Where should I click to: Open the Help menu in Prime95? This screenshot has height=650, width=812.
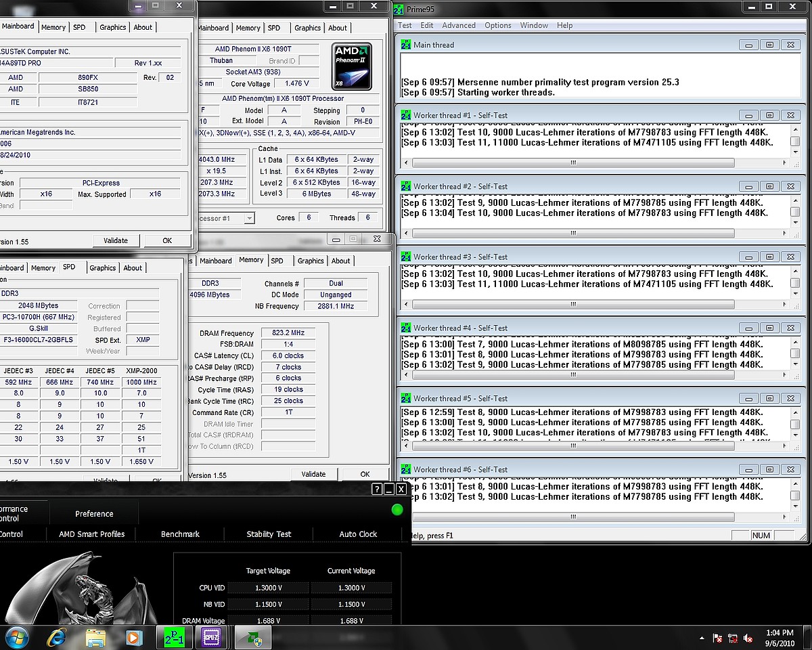pos(564,25)
